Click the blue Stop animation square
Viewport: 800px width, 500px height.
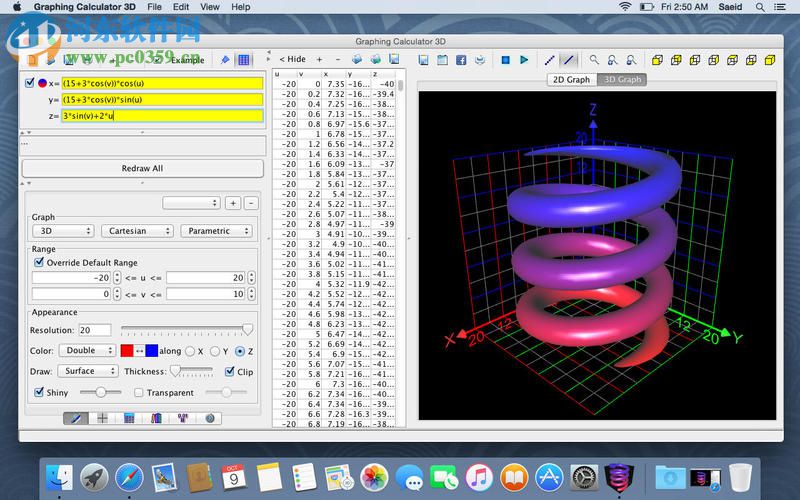pyautogui.click(x=505, y=60)
